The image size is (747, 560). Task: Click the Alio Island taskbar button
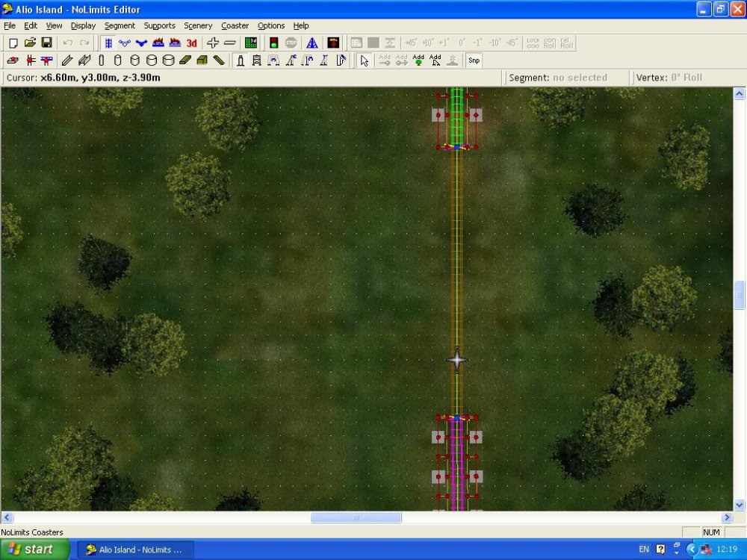pos(134,550)
